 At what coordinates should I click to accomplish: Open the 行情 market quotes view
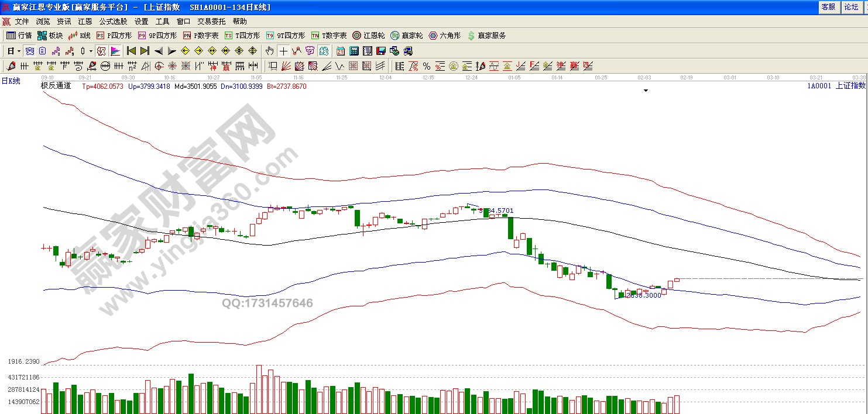click(x=19, y=36)
